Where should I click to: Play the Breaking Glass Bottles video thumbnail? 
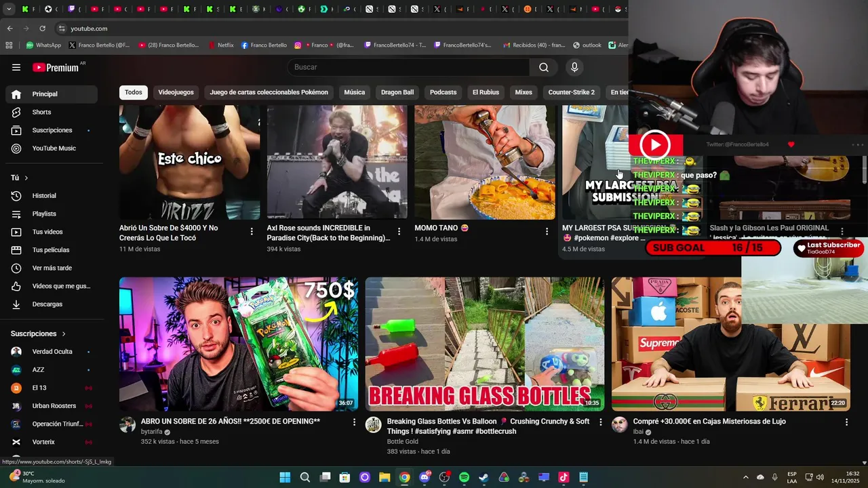484,344
